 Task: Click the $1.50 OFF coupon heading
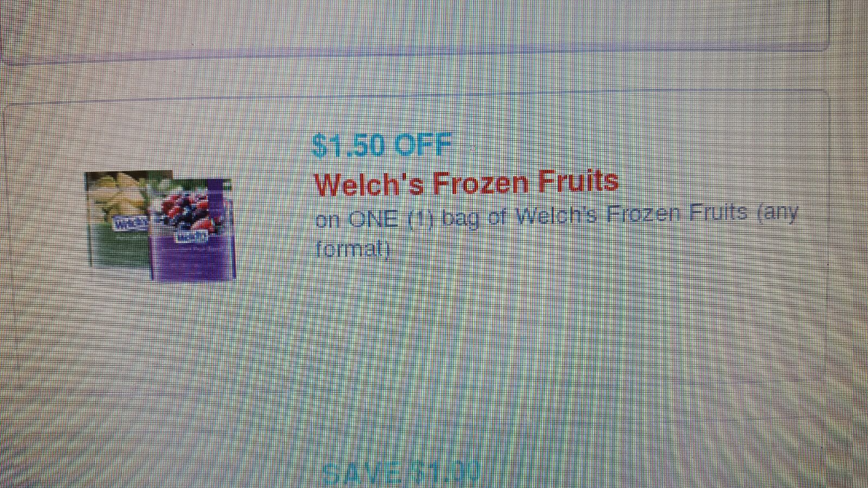click(381, 144)
